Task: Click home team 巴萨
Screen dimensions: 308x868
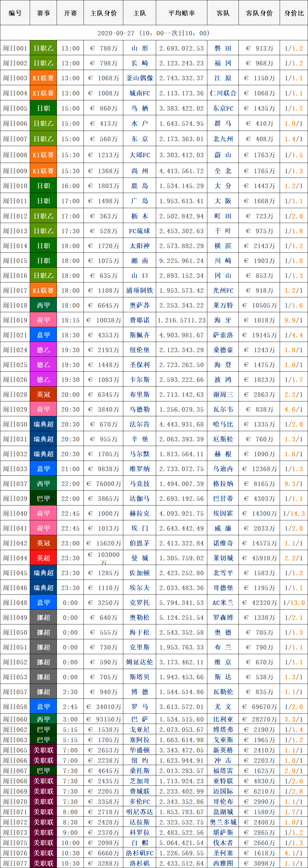Action: click(140, 719)
